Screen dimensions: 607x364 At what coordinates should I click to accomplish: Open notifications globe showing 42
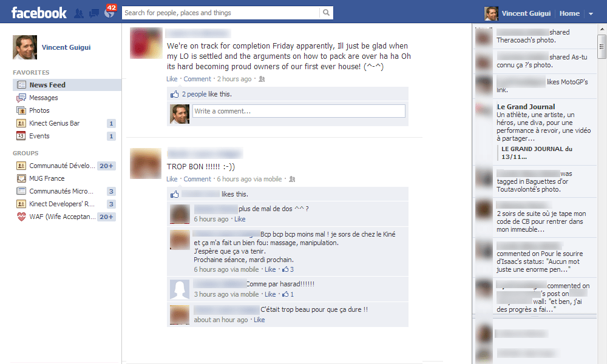pos(109,13)
